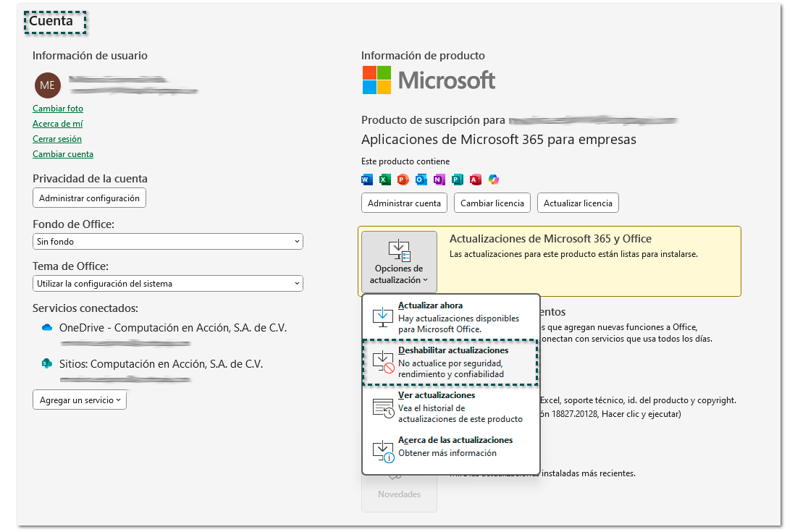The width and height of the screenshot is (787, 532).
Task: Click the Deshabilitar actualizaciones blocked icon
Action: click(x=384, y=362)
